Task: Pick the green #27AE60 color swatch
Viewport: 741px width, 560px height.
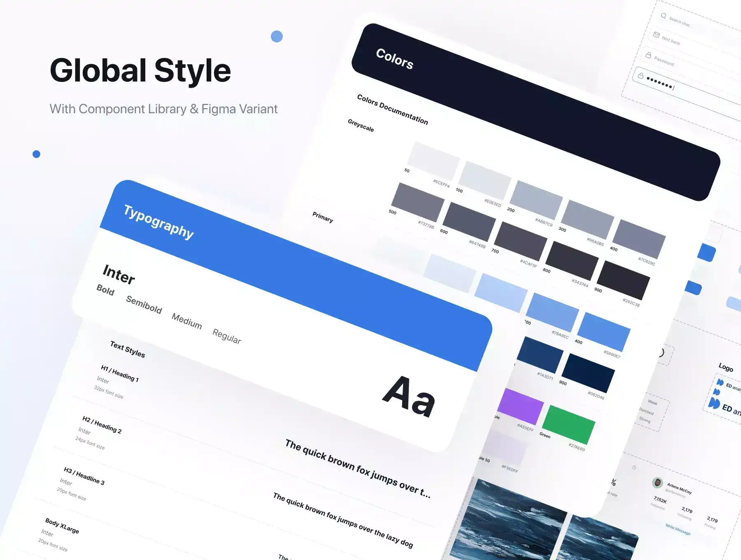Action: coord(569,424)
